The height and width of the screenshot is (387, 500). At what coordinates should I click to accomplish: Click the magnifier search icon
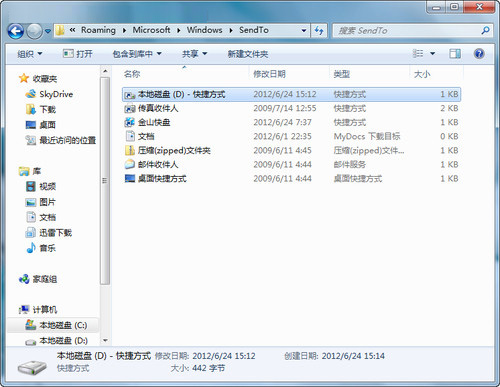click(485, 31)
